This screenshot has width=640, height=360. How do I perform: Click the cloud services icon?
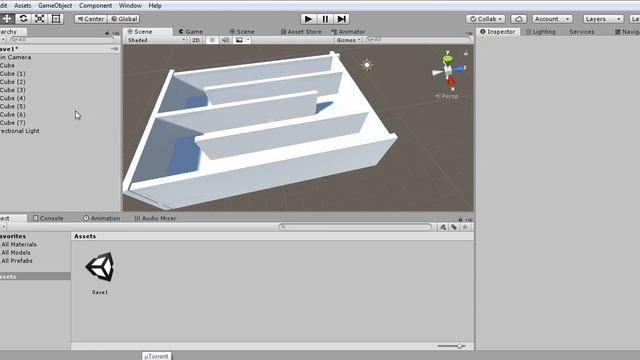(x=518, y=19)
